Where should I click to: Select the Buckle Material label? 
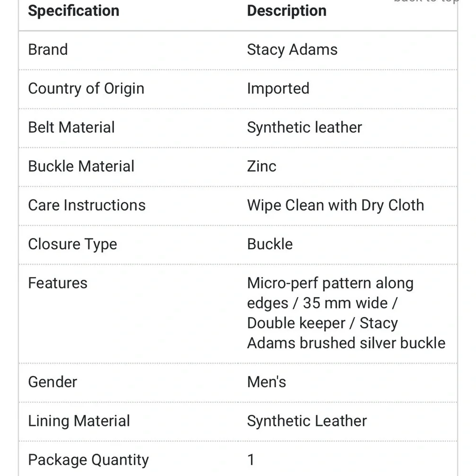pos(81,166)
